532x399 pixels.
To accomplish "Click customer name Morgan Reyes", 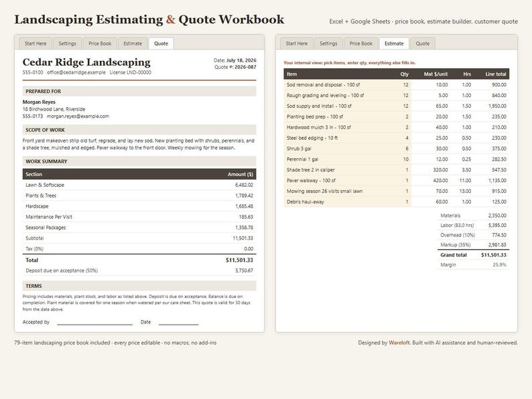I will coord(39,102).
